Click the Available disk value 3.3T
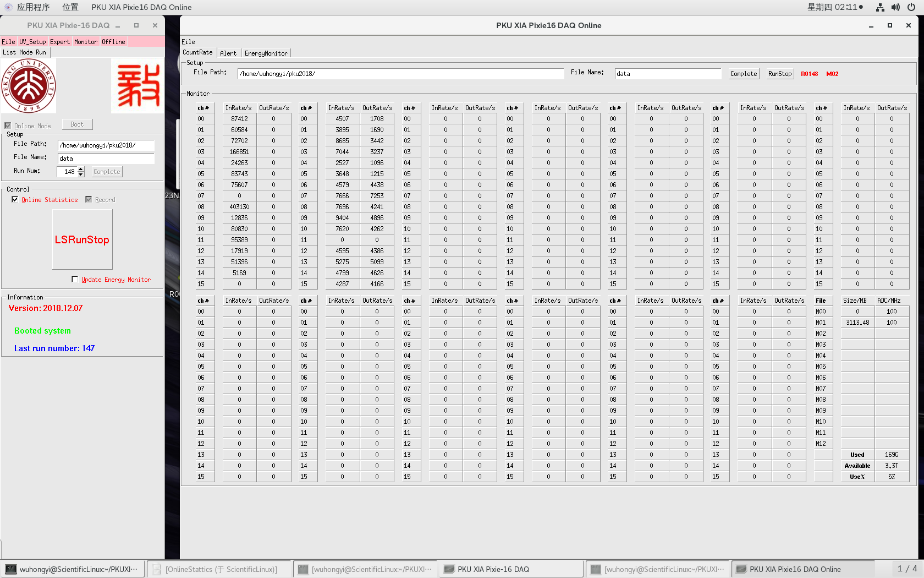The height and width of the screenshot is (578, 924). point(892,466)
